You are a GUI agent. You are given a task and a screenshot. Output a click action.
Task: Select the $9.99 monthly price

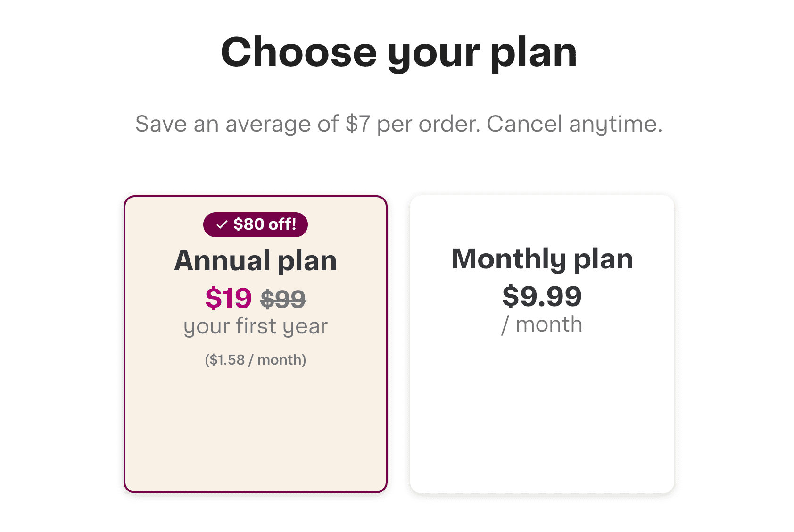(x=543, y=296)
